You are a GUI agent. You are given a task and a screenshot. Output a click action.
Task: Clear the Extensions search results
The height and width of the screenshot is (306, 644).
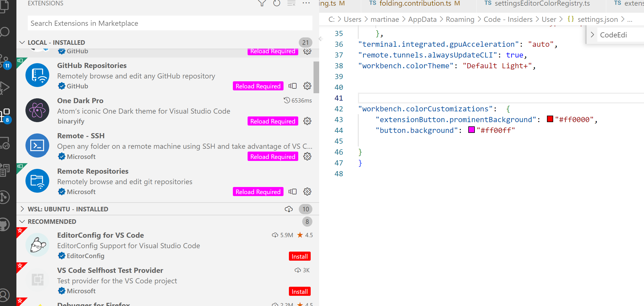(x=291, y=3)
